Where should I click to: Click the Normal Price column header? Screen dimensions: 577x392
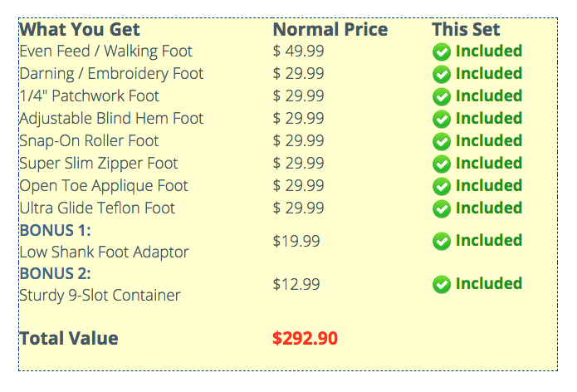coord(330,29)
